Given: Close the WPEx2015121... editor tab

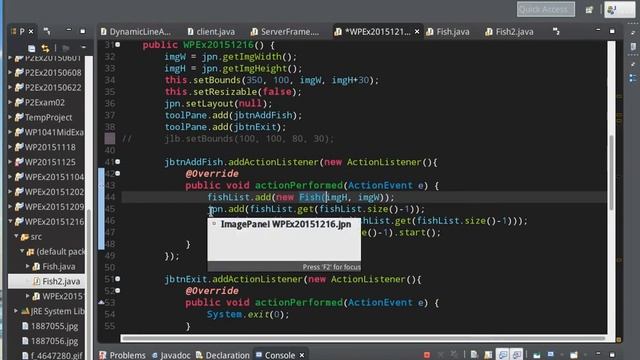Looking at the screenshot, I should (x=417, y=31).
